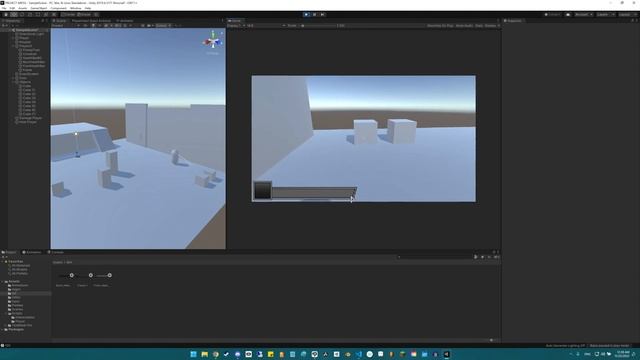Toggle scene audio in the Scene toolbar

(100, 25)
